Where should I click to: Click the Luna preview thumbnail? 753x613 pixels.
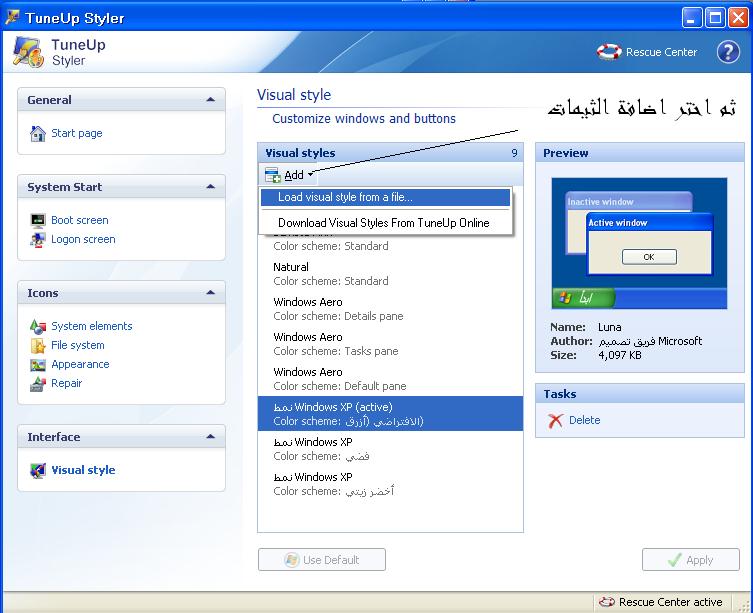pos(639,244)
